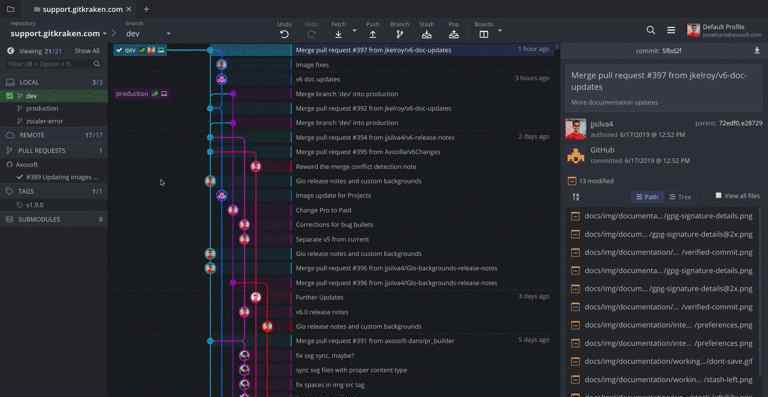Click avatar node on 'Further Updates' commit
This screenshot has height=397, width=768.
pos(256,297)
